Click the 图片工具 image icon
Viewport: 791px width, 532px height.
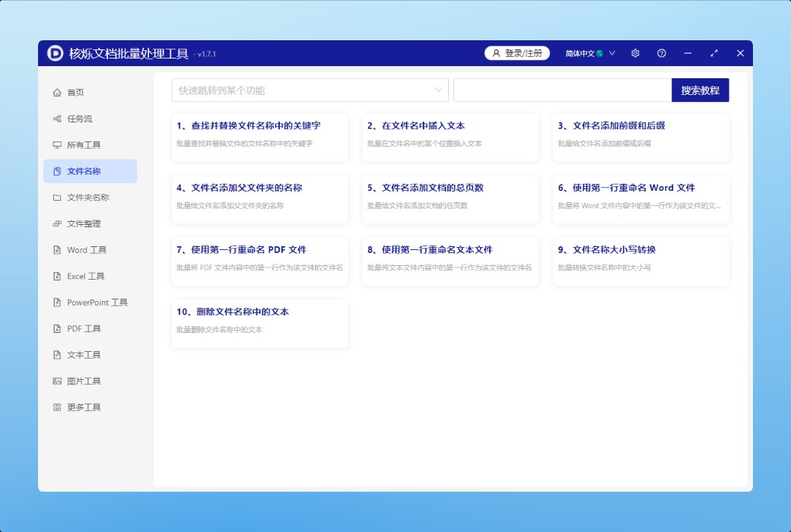click(x=57, y=382)
